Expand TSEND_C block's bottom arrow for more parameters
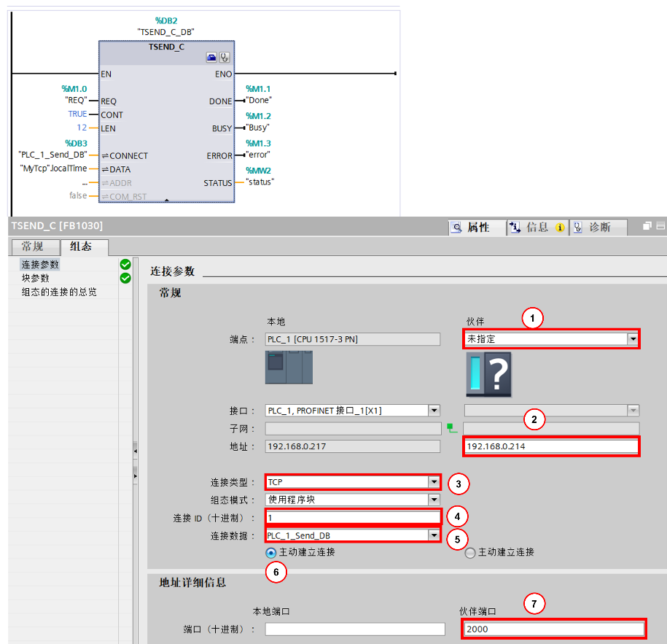 [166, 199]
